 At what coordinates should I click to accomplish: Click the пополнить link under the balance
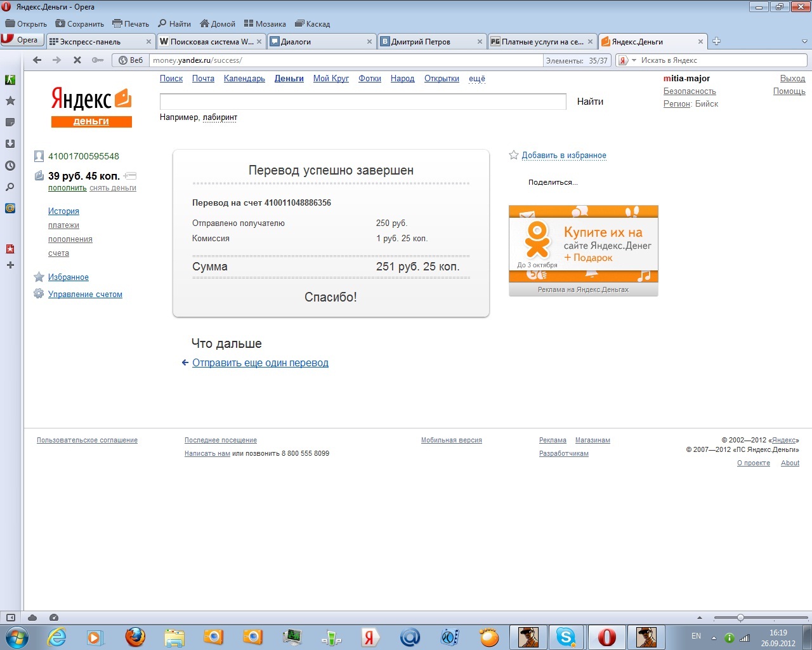67,188
